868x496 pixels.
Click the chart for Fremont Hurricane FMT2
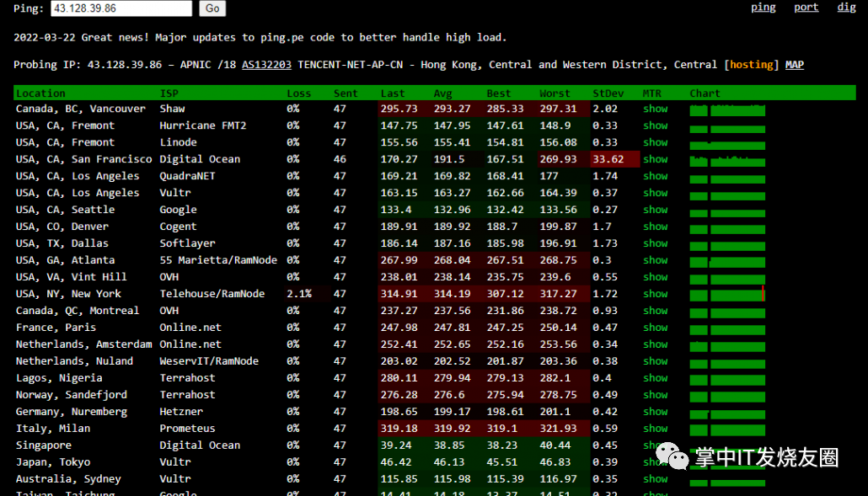[x=727, y=126]
